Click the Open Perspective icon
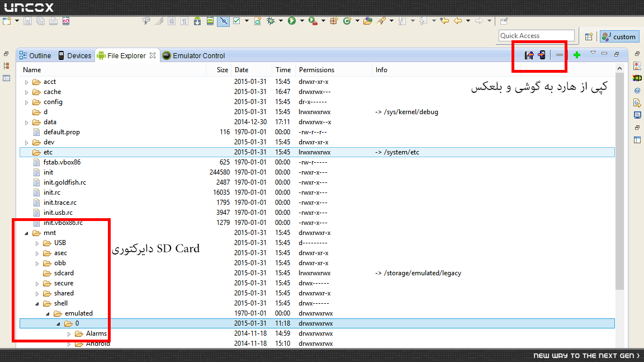This screenshot has height=362, width=644. point(589,36)
